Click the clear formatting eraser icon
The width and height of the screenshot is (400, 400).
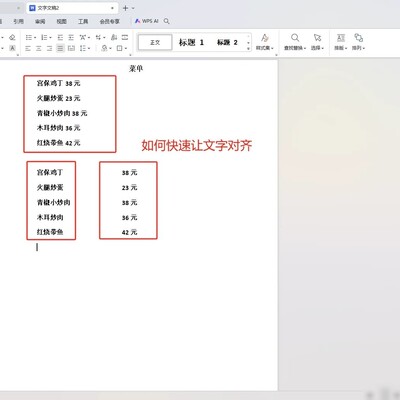pos(12,37)
